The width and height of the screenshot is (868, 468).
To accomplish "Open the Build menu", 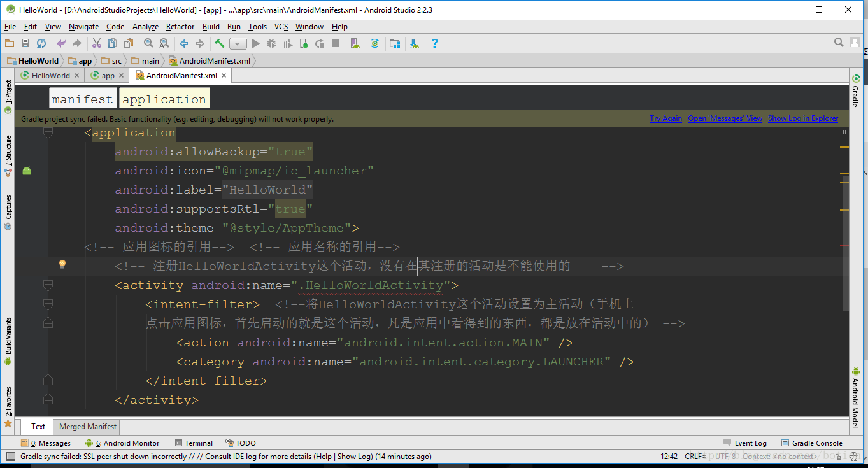I will (211, 27).
